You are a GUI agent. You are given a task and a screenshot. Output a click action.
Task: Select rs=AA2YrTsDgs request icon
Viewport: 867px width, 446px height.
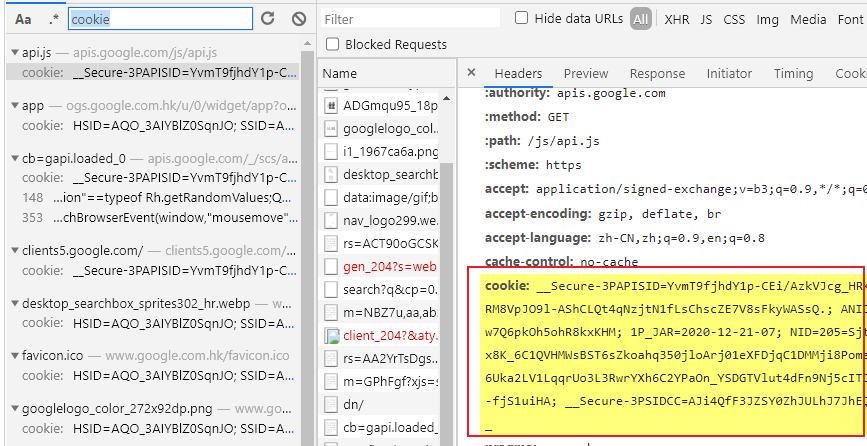[331, 359]
